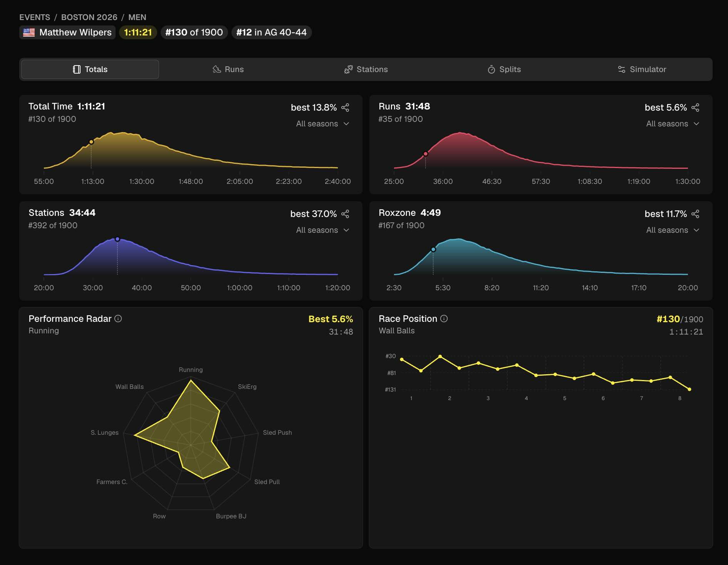Select the marker on Runs curve
728x565 pixels.
[426, 154]
